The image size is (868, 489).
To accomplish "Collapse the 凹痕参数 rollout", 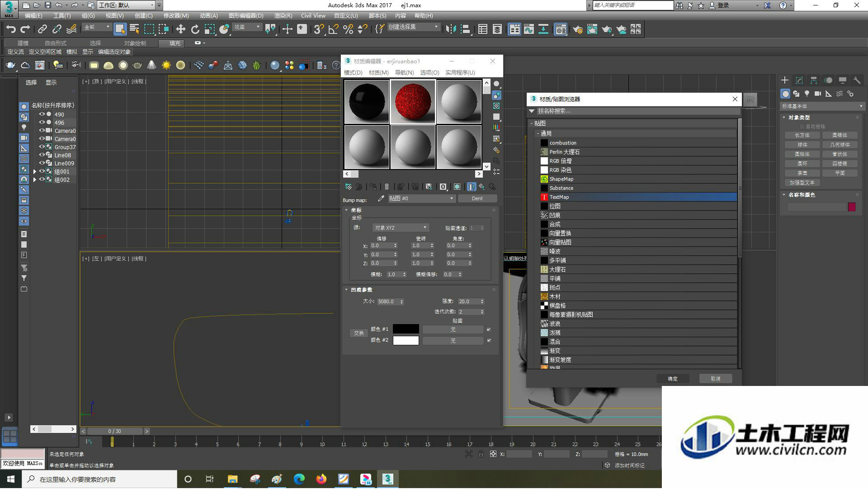I will coord(347,290).
